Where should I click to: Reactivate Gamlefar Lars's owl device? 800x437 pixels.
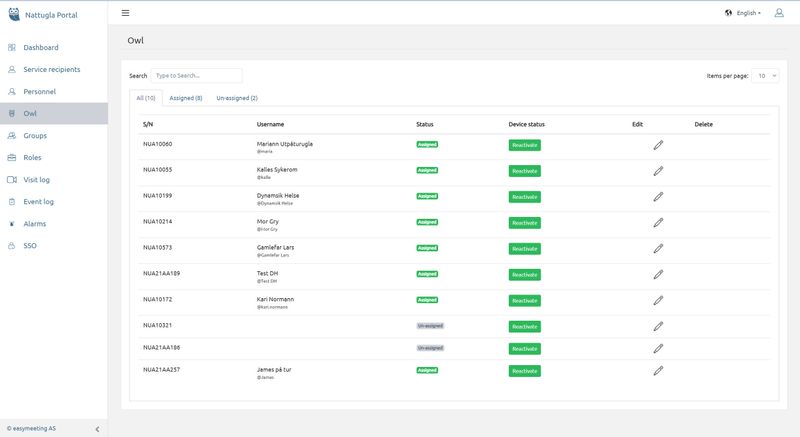tap(524, 248)
